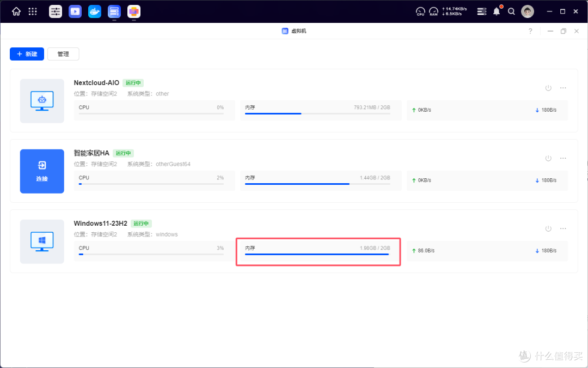Image resolution: width=588 pixels, height=368 pixels.
Task: Open the Docker app in taskbar
Action: click(95, 11)
